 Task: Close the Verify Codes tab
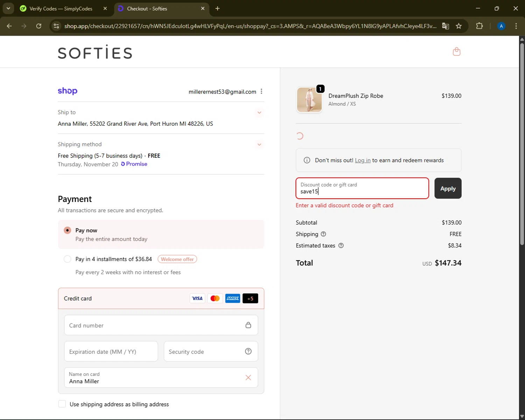coord(105,8)
